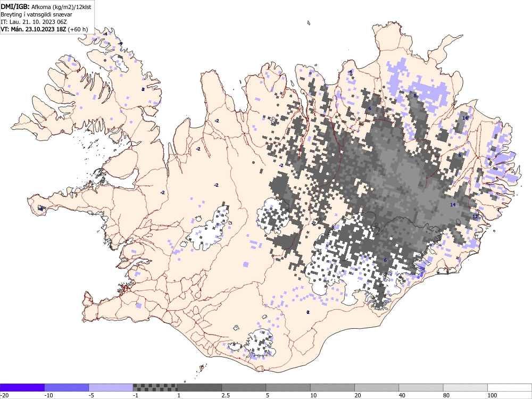Click the pale gray 40 to 80 legend swatch
The image size is (532, 399).
[x=421, y=387]
